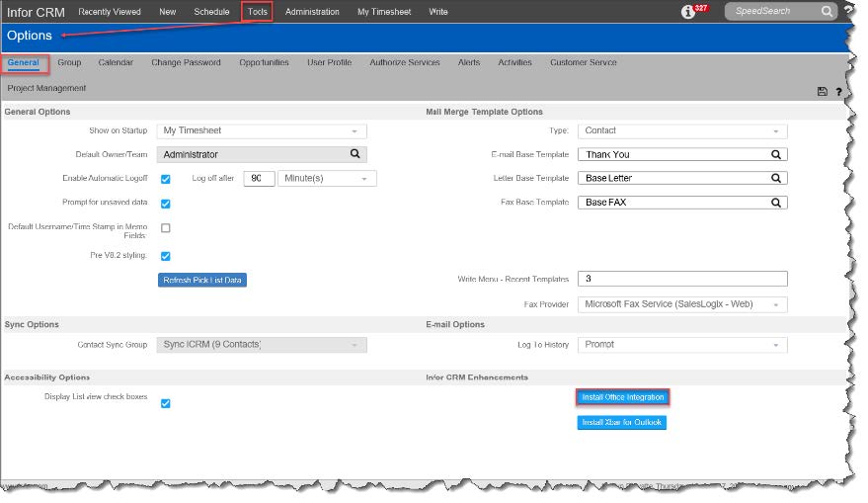Expand the Show on Startup dropdown
The width and height of the screenshot is (868, 503).
tap(355, 130)
